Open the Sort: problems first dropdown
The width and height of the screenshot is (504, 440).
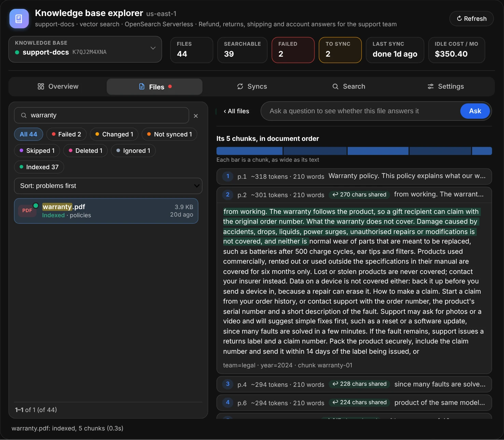pos(108,186)
